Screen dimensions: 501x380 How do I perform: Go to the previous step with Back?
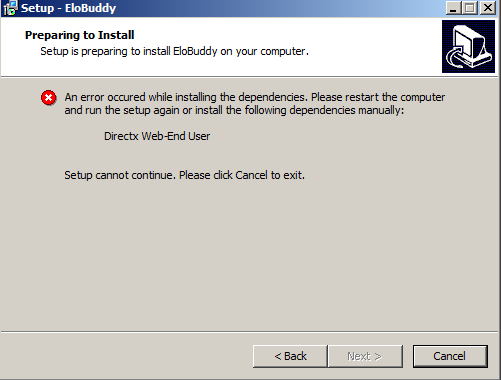[x=290, y=356]
